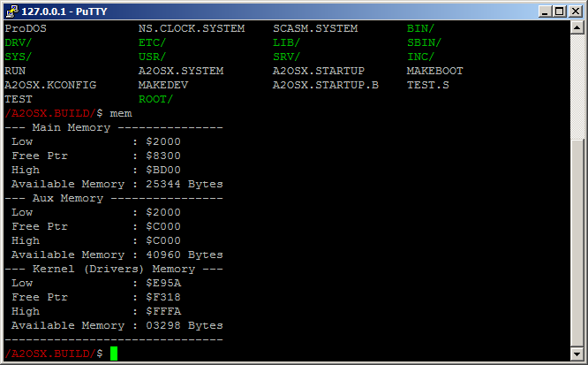Viewport: 588px width, 365px height.
Task: Click the 25344 Bytes available memory value
Action: [x=185, y=184]
